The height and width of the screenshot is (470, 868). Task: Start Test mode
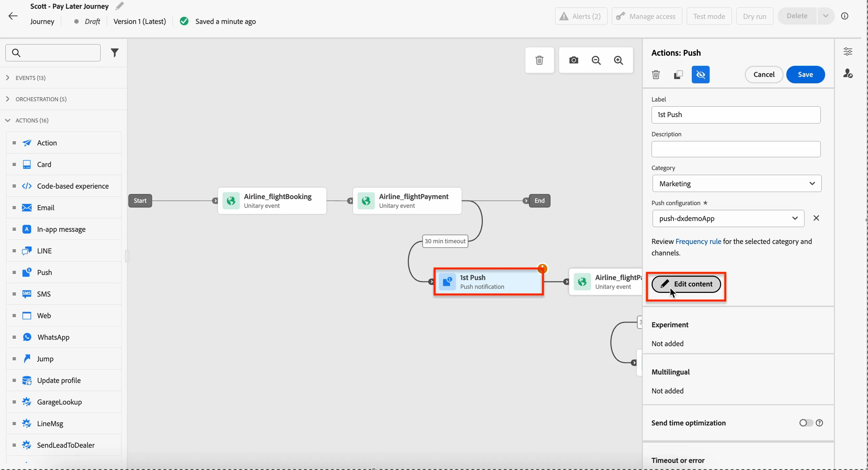click(x=709, y=16)
